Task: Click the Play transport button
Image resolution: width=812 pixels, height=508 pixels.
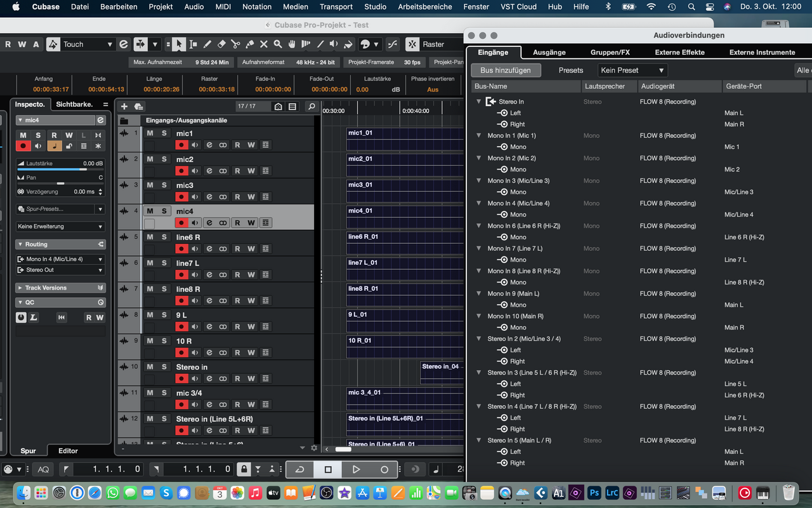Action: (x=356, y=469)
